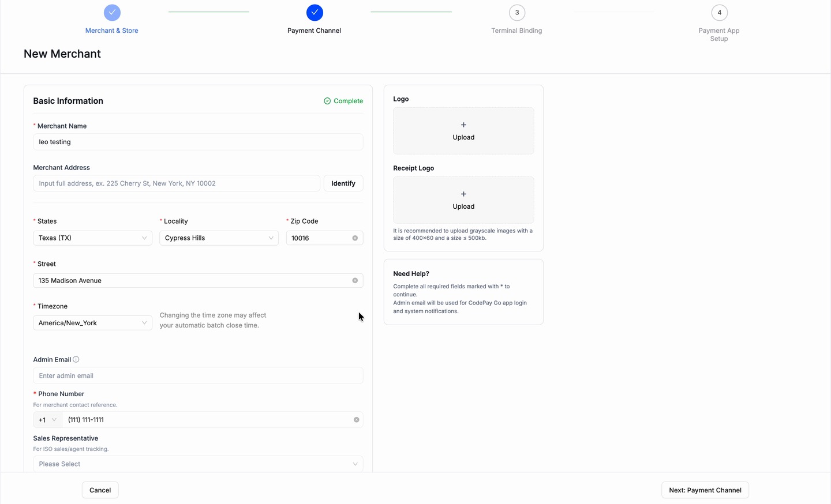Click Upload text in the Receipt Logo box
Screen dimensions: 831x504
click(463, 206)
